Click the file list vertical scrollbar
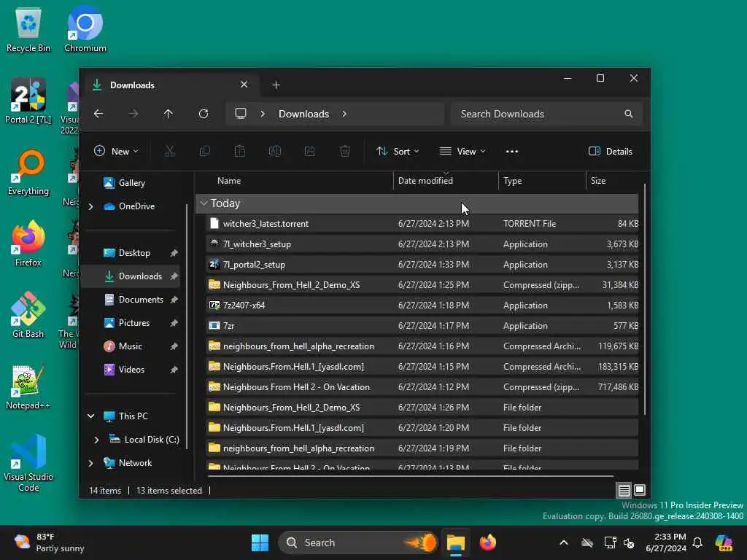Viewport: 747px width, 560px height. [x=645, y=299]
